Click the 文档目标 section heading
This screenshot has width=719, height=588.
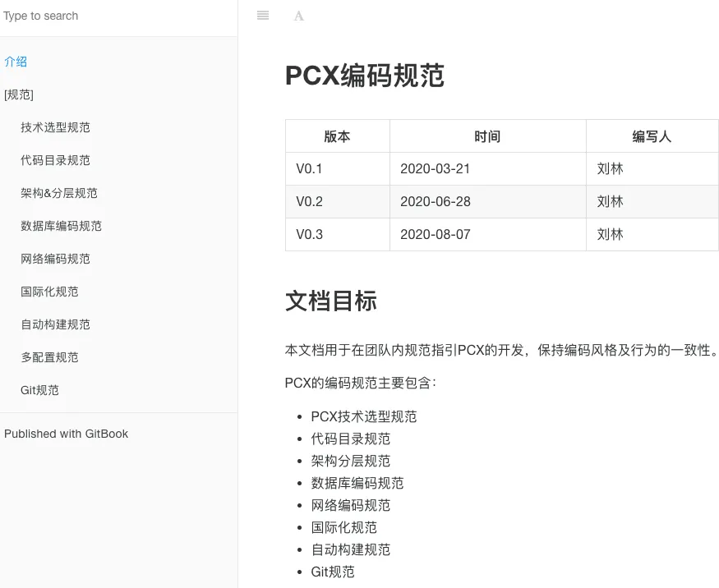click(x=330, y=301)
